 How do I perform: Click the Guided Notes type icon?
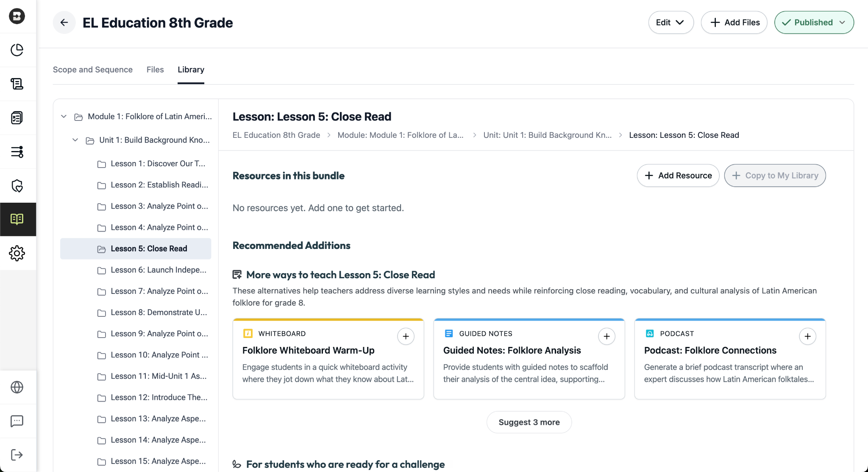click(449, 334)
